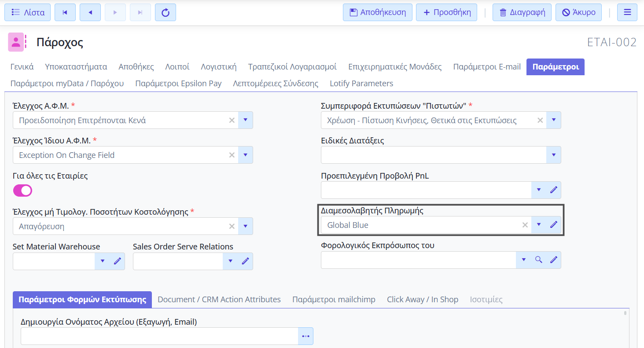
Task: Go to previous record arrow icon
Action: 90,12
